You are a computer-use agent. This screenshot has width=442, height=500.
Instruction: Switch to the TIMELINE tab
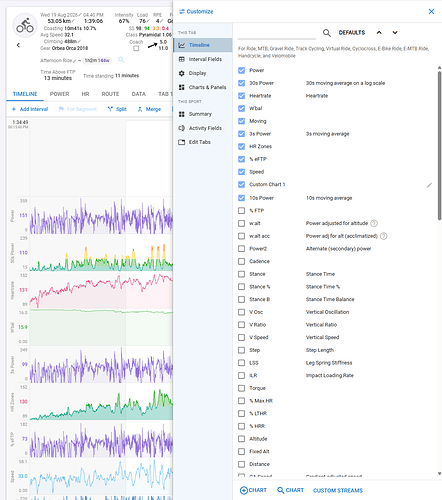tap(25, 94)
